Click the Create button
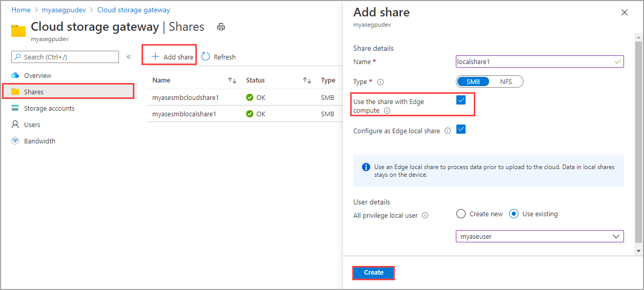This screenshot has height=290, width=644. tap(373, 273)
